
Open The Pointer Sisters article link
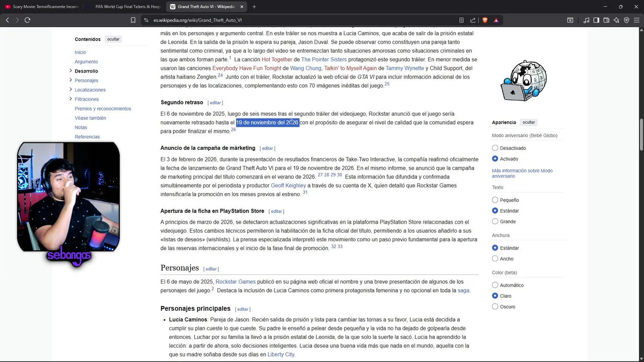click(x=324, y=59)
